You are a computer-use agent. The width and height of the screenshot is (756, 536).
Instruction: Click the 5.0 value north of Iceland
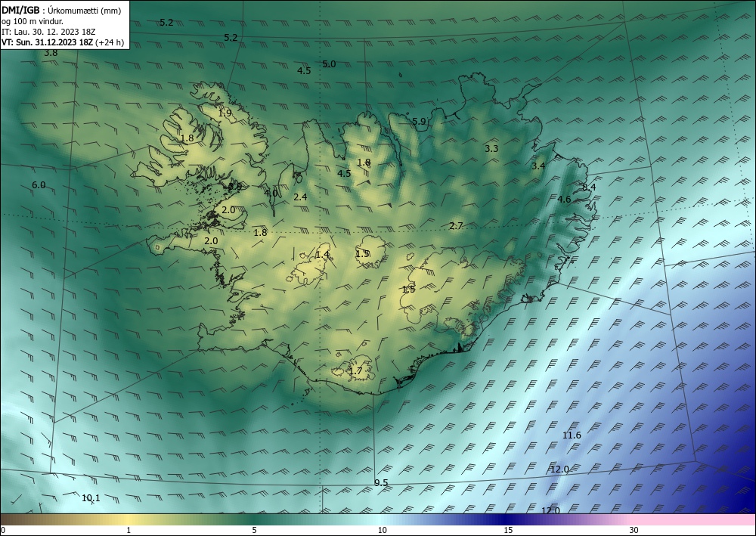tap(329, 64)
